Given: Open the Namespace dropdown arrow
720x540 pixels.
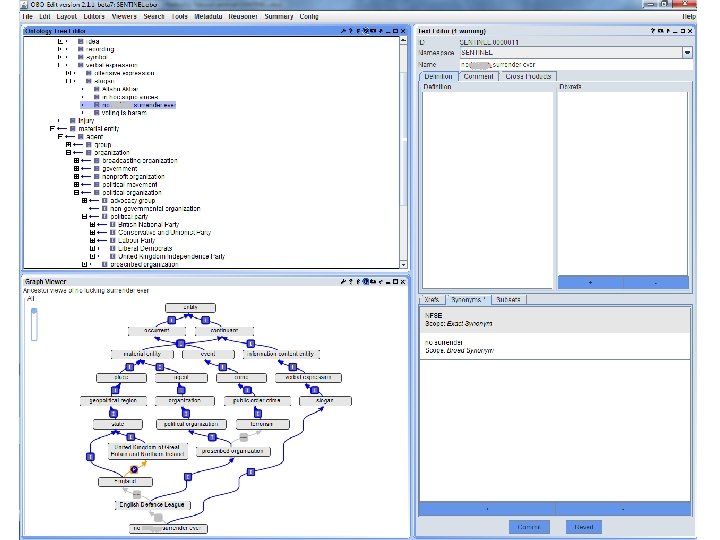Looking at the screenshot, I should pos(687,53).
